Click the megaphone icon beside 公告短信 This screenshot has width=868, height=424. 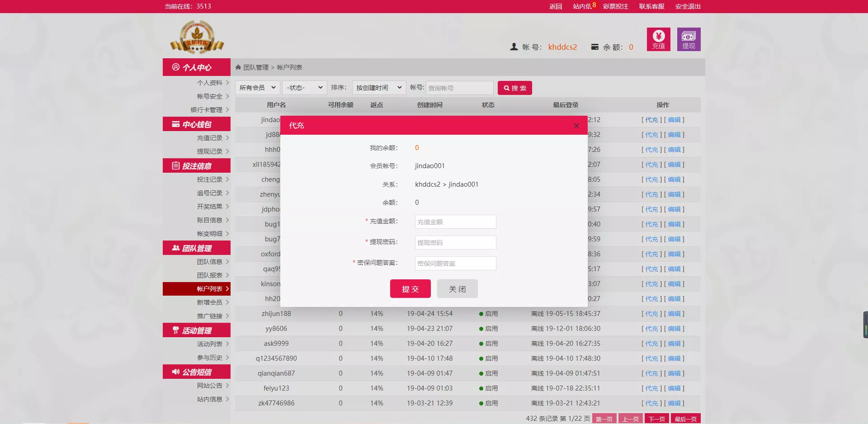176,372
